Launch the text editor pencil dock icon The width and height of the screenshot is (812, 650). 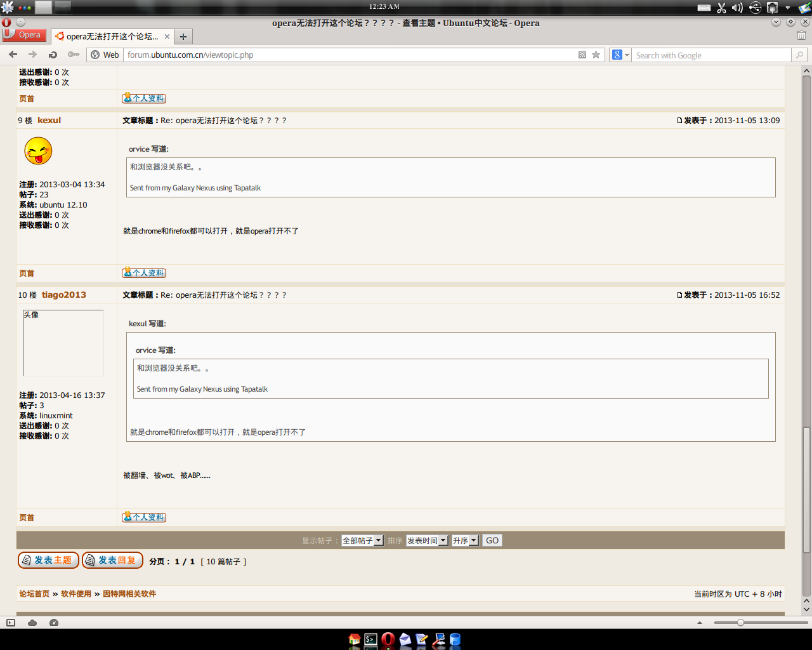tap(422, 639)
